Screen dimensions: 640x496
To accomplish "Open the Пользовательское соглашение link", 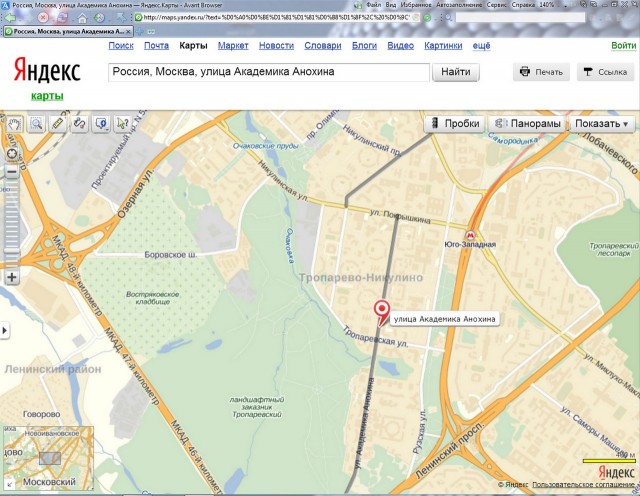I will pos(583,485).
